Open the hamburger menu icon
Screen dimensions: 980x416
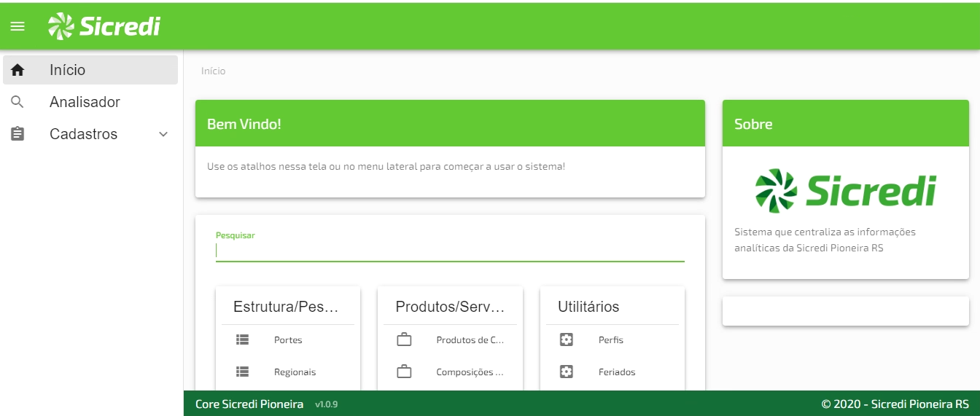pos(17,27)
